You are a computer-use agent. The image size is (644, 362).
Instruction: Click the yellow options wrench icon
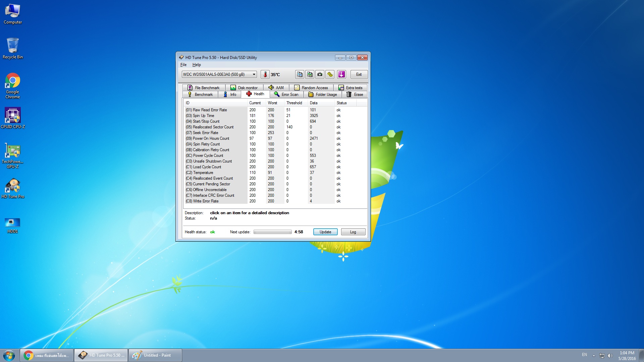pyautogui.click(x=330, y=74)
